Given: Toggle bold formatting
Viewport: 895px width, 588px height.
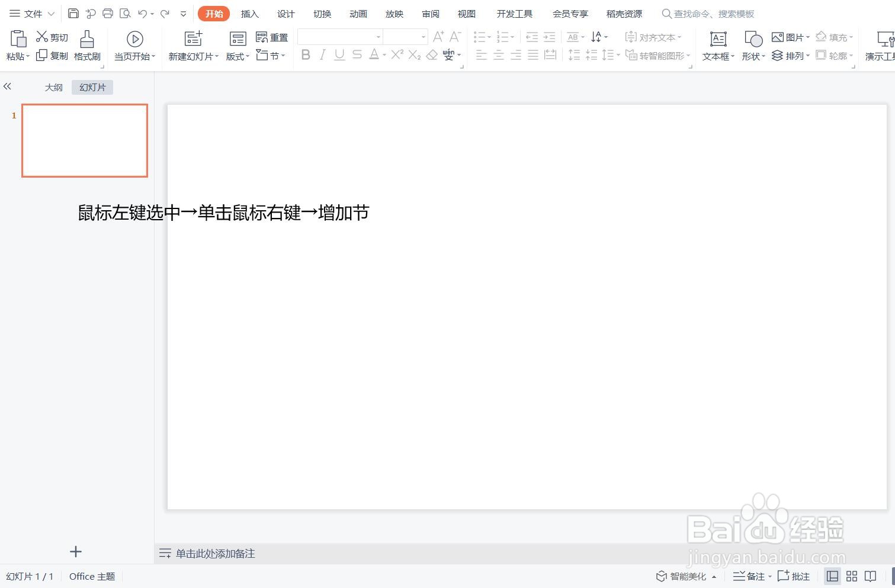Looking at the screenshot, I should (305, 54).
